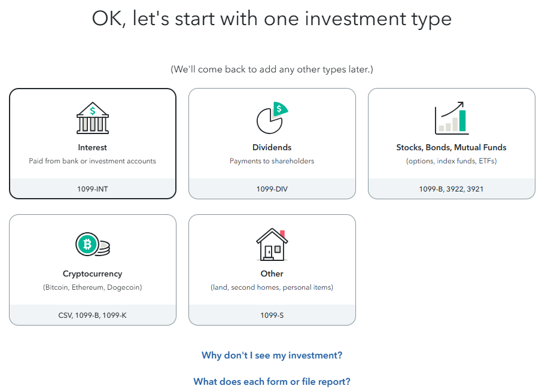Click '(Bitcoin, Ethereum, Dogecoin)' description

coord(92,287)
